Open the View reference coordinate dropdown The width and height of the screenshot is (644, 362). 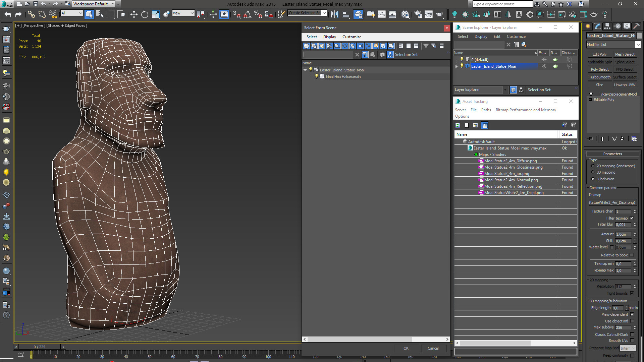point(183,13)
